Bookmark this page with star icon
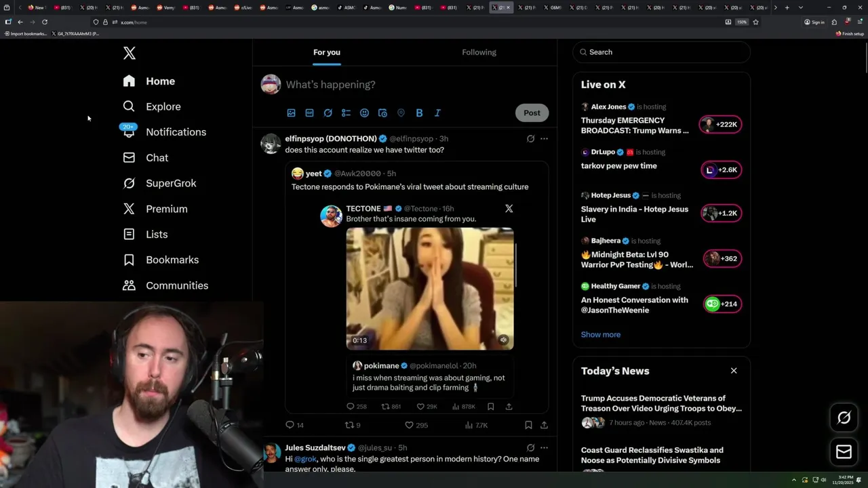Image resolution: width=868 pixels, height=488 pixels. (x=755, y=22)
